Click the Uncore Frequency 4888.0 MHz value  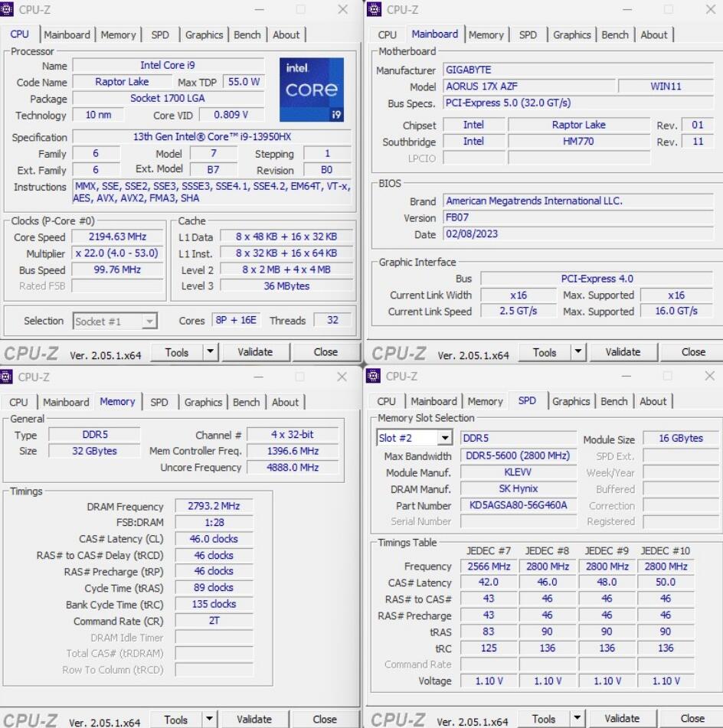click(293, 468)
